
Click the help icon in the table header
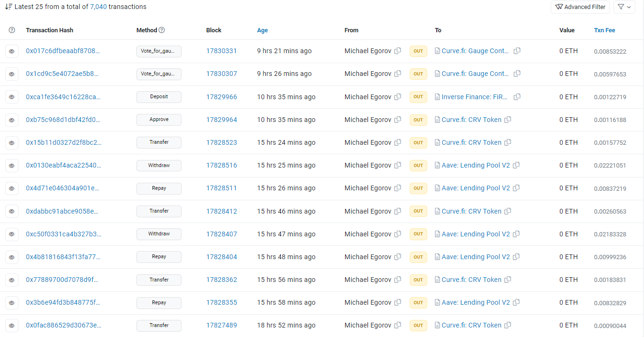click(x=12, y=30)
